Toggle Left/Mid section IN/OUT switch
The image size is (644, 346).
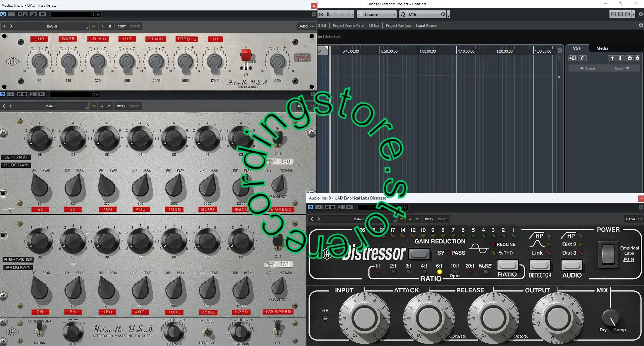tap(278, 140)
